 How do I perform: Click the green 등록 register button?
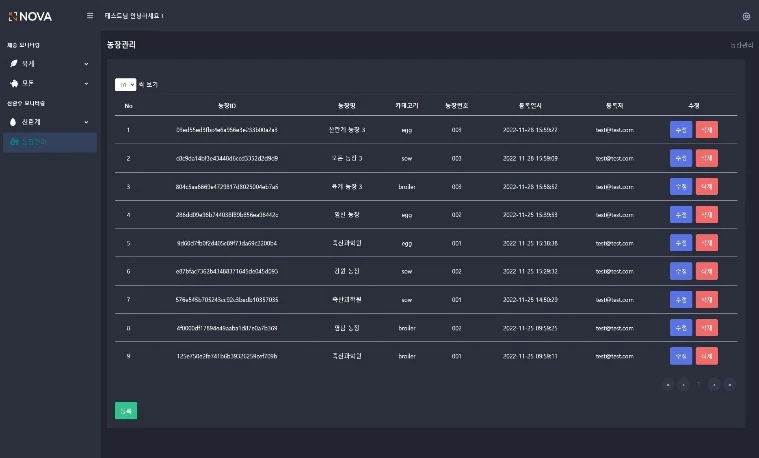click(126, 411)
